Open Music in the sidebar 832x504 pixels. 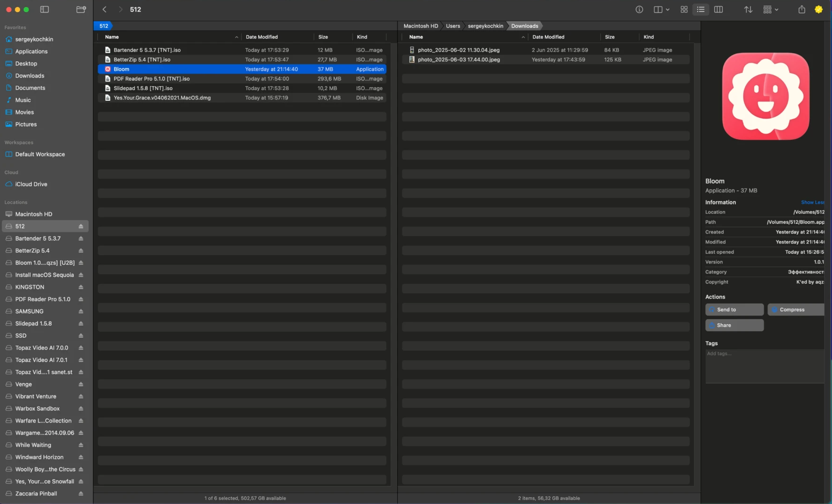45,100
